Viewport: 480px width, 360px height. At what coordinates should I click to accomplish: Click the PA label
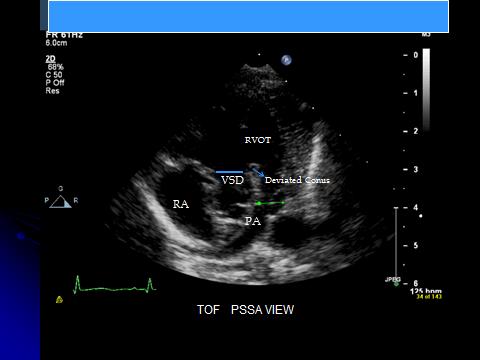pos(253,221)
